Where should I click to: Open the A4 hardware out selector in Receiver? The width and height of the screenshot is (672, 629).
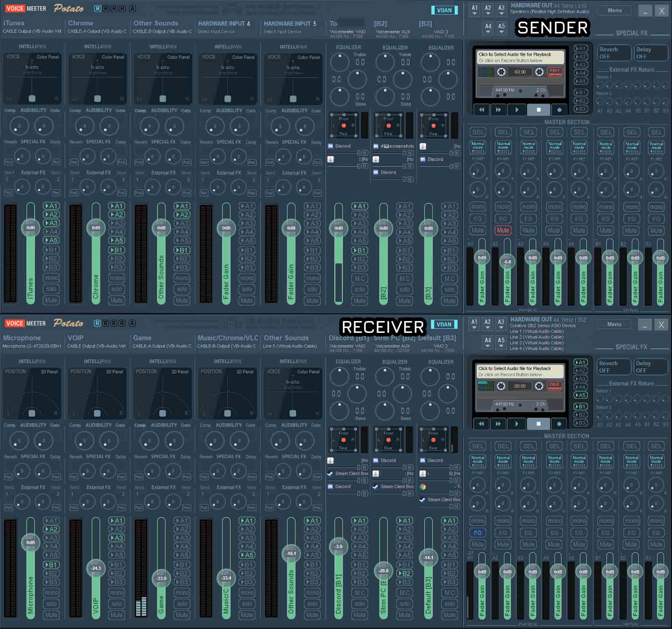(488, 343)
